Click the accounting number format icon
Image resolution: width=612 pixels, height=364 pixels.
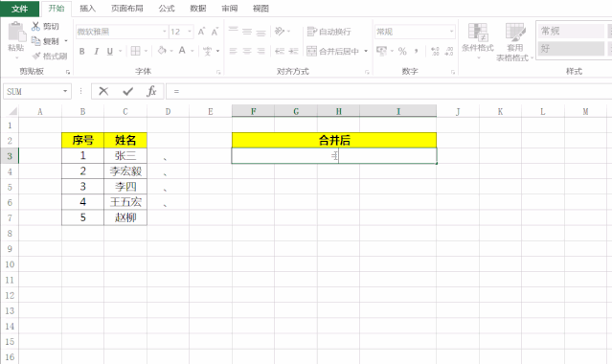coord(381,51)
